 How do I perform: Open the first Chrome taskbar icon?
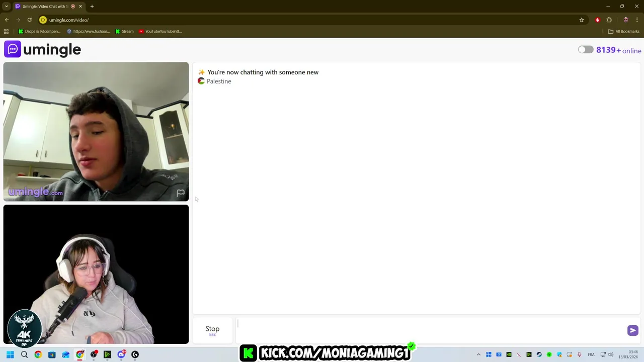click(38, 354)
